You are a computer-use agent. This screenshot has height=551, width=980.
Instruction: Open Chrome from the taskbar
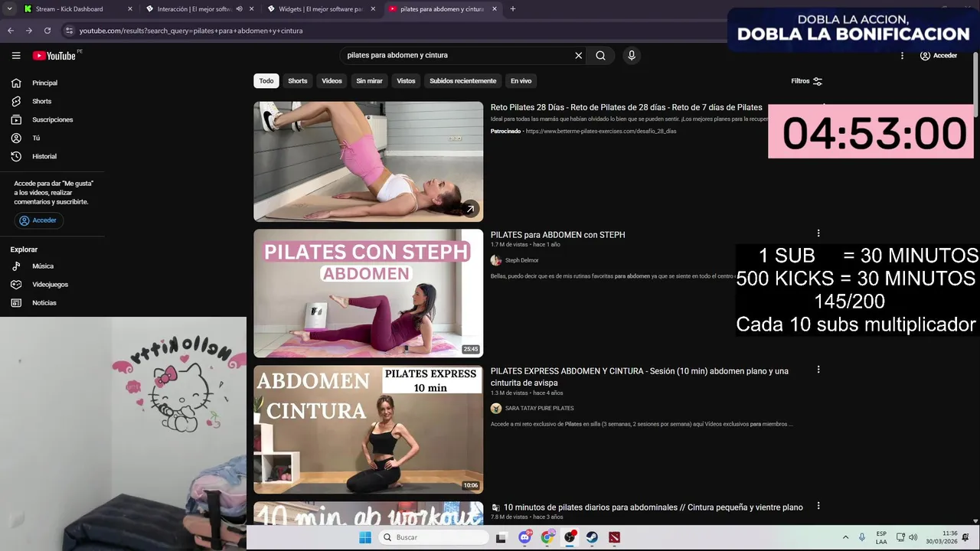pos(547,537)
